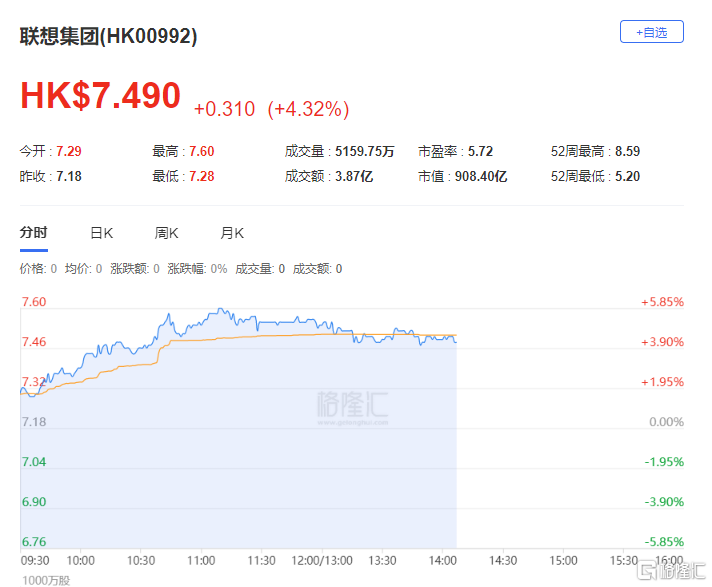The height and width of the screenshot is (587, 712).
Task: Click the 今开 open value 7.29
Action: (x=69, y=151)
